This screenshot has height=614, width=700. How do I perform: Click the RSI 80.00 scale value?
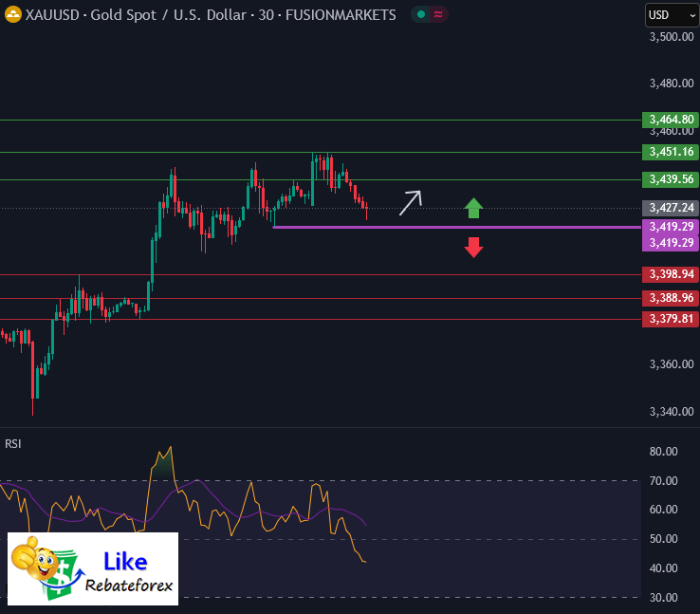click(x=663, y=452)
